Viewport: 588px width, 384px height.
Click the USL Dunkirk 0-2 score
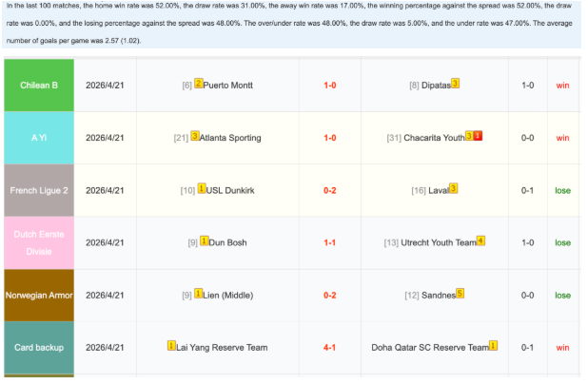coord(329,190)
